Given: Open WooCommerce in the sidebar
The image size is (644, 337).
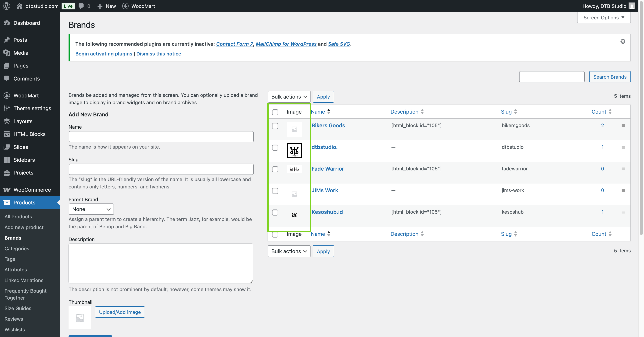Looking at the screenshot, I should click(x=30, y=190).
